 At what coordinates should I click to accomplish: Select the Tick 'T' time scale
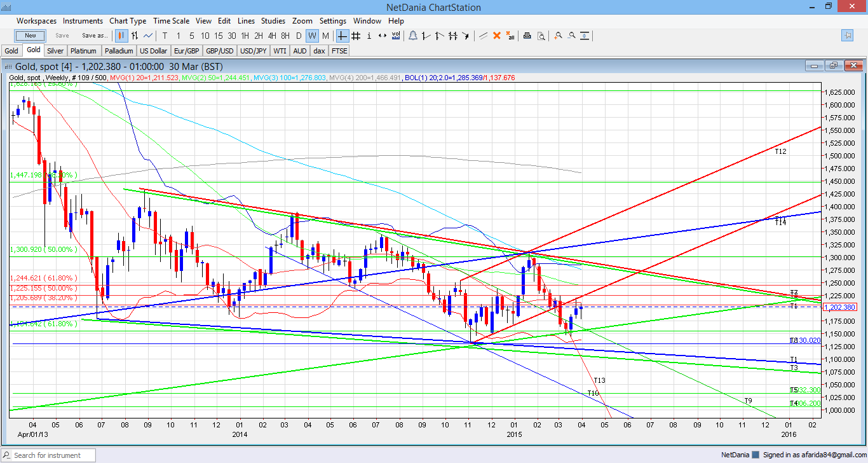165,36
